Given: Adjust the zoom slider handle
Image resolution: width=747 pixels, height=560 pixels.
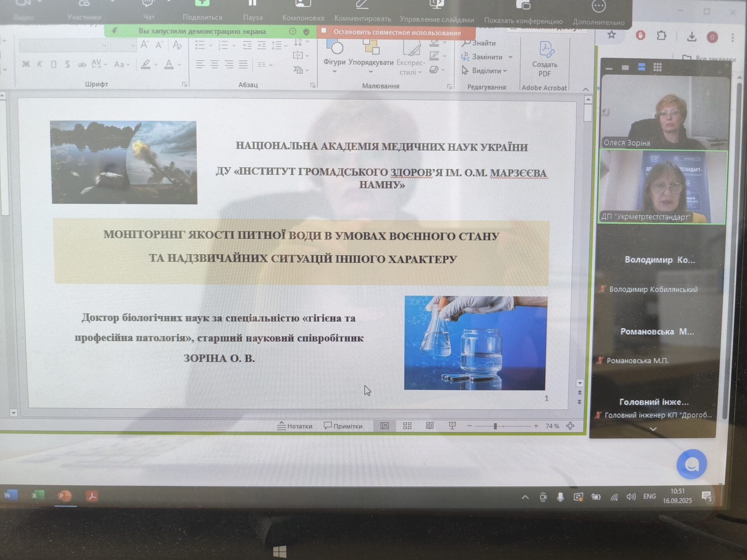Looking at the screenshot, I should click(495, 426).
